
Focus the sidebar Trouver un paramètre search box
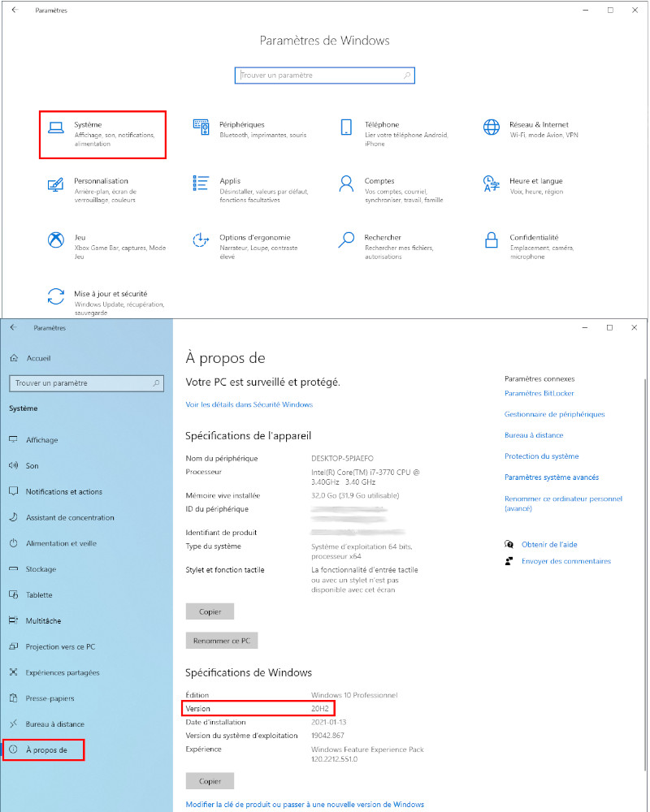[x=87, y=383]
